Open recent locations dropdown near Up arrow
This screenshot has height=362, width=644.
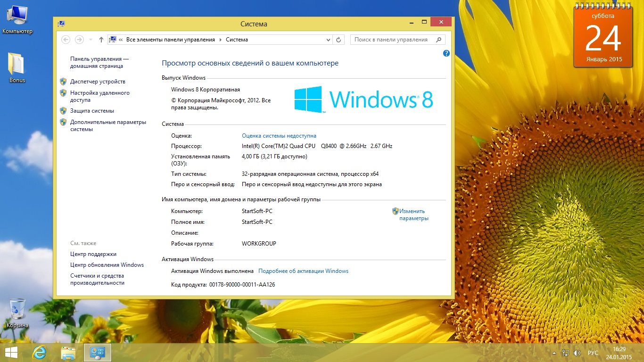[91, 40]
